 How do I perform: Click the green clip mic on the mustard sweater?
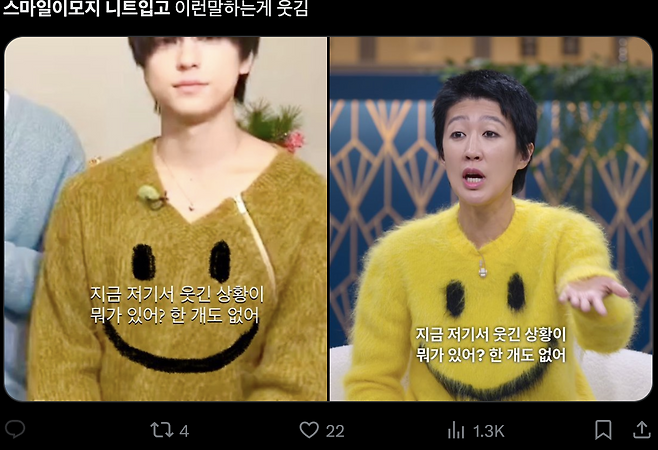151,196
